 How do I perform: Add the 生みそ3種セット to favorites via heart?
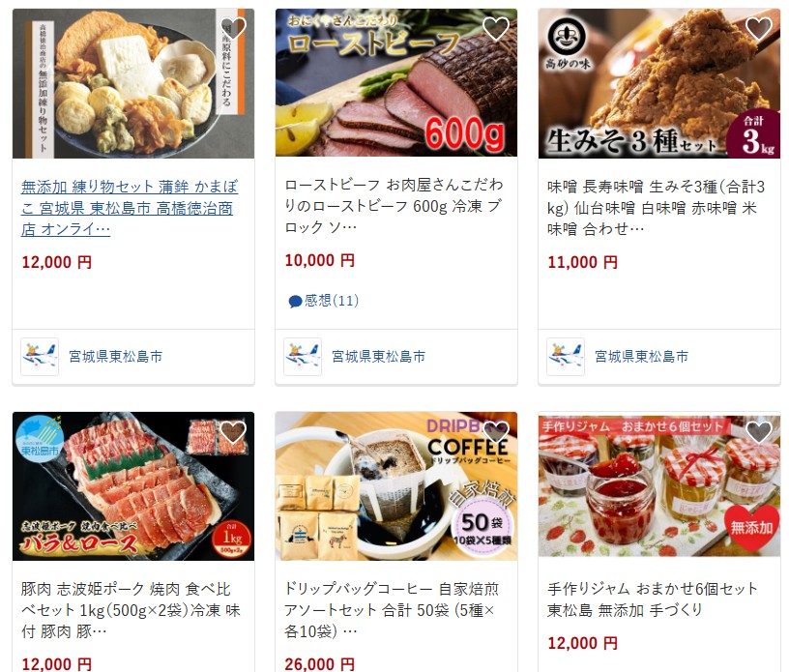(759, 29)
